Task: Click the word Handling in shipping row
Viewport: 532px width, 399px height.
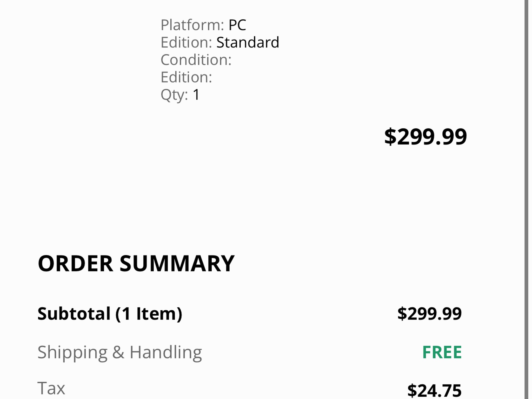Action: point(166,353)
